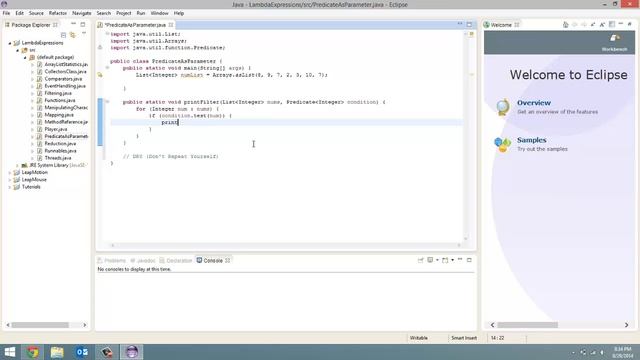Maximize the Console panel

tap(469, 260)
